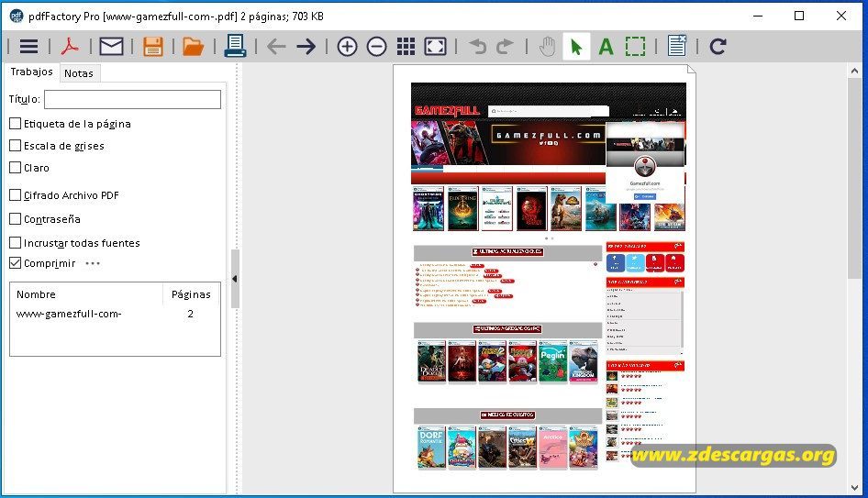Switch to the Notas tab
The width and height of the screenshot is (868, 498).
tap(79, 73)
